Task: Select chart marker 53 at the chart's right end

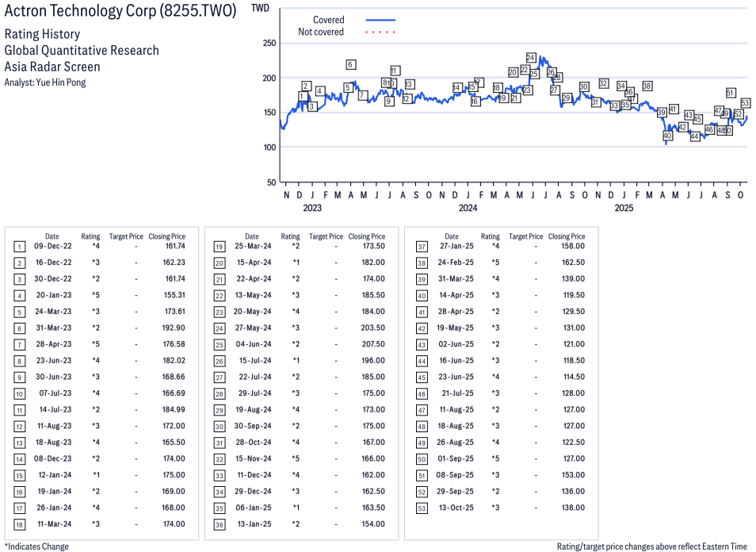Action: pos(745,103)
